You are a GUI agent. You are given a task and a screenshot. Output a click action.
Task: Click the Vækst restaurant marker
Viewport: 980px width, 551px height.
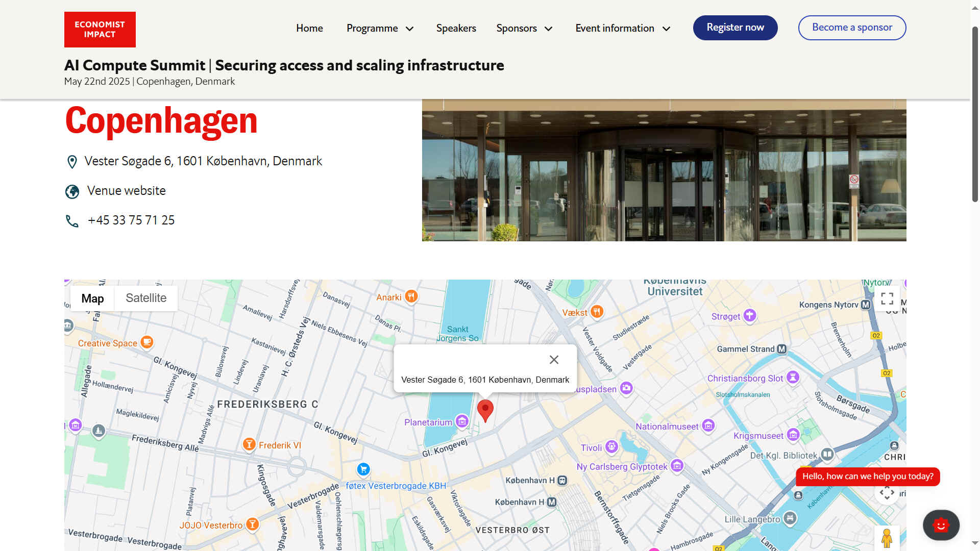click(597, 311)
